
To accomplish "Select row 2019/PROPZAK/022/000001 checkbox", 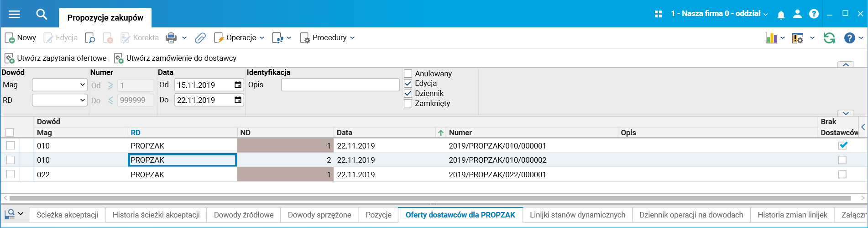I will [10, 174].
